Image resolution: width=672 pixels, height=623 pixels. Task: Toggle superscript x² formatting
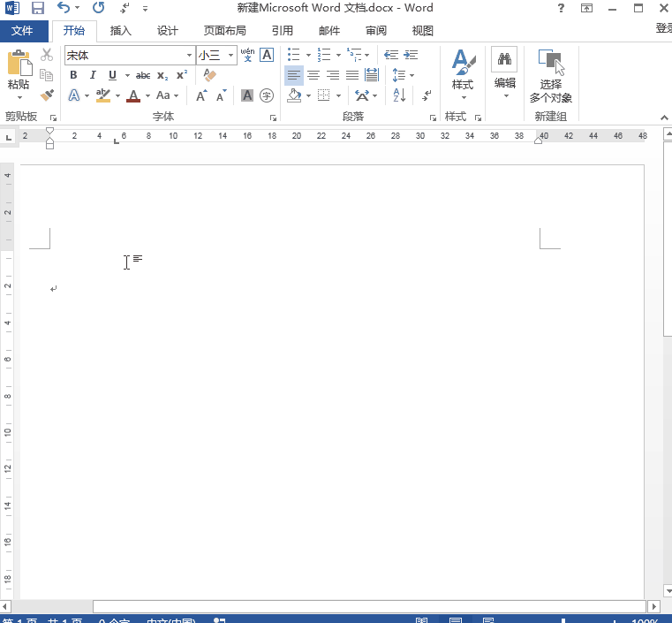click(182, 75)
